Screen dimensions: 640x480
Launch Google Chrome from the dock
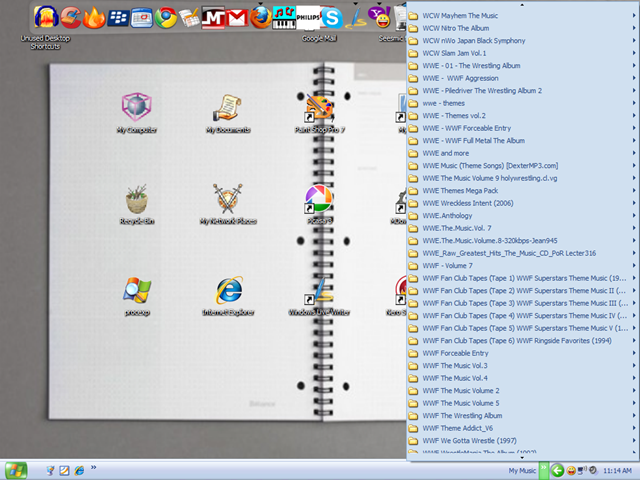click(x=165, y=18)
